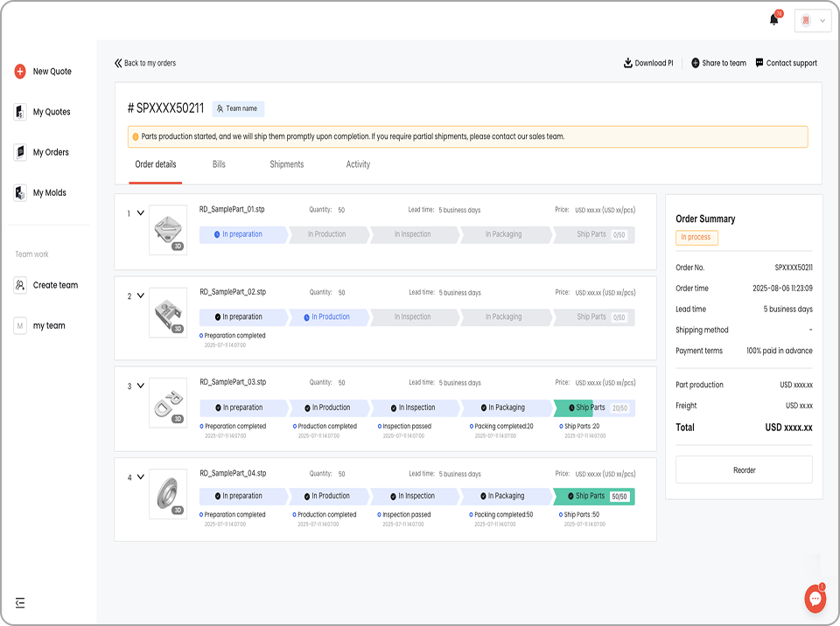Open the chat support bubble

[815, 599]
